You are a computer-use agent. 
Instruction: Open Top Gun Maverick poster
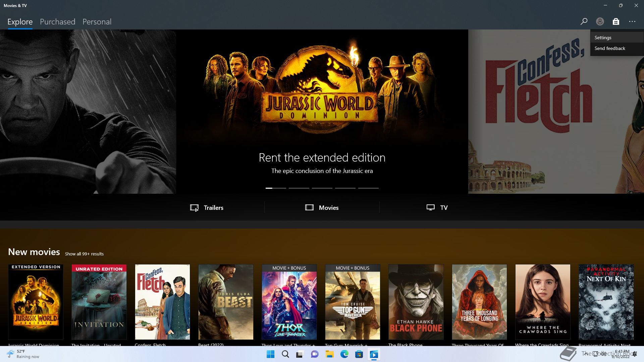click(353, 302)
